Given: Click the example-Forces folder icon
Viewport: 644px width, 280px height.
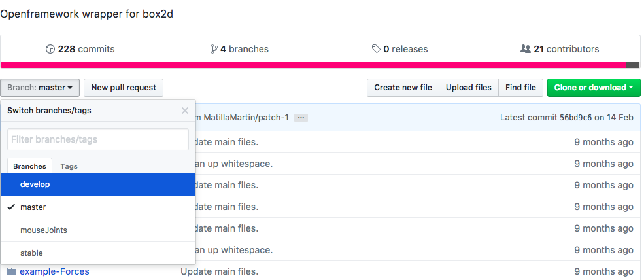Looking at the screenshot, I should click(x=12, y=271).
